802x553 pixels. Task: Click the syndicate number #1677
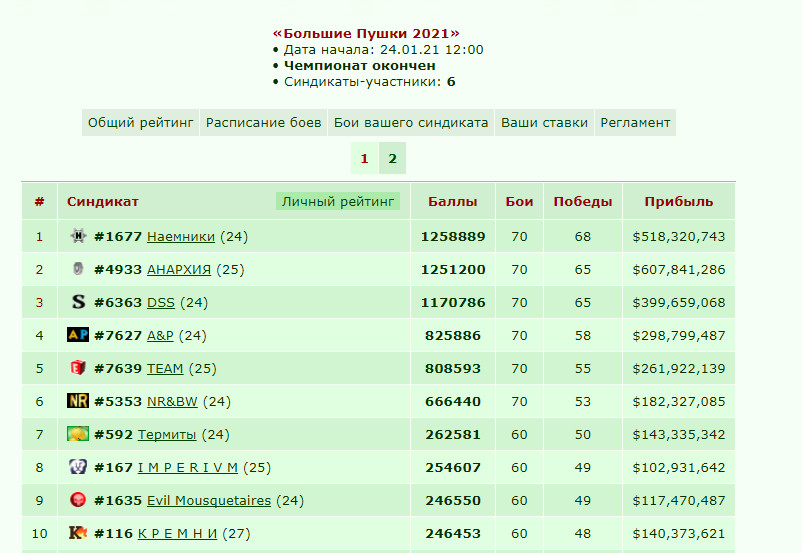[x=118, y=237]
